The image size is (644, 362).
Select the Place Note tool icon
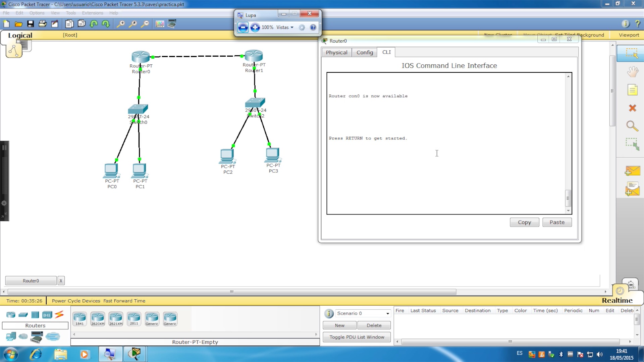pyautogui.click(x=632, y=90)
